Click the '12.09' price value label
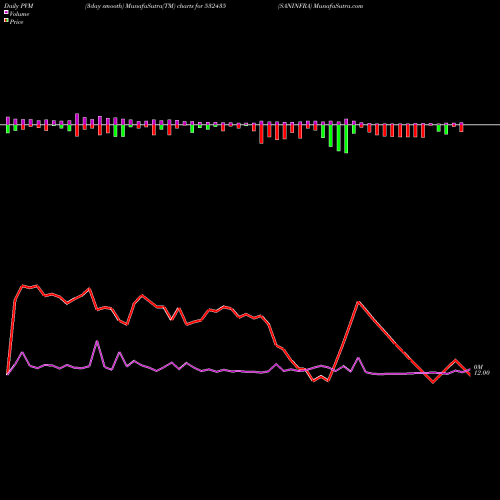 click(x=482, y=373)
